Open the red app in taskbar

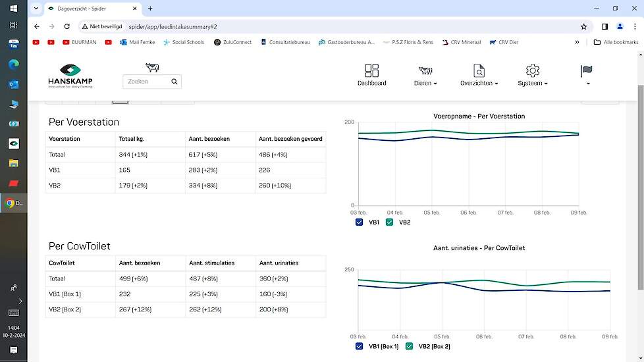[x=14, y=183]
